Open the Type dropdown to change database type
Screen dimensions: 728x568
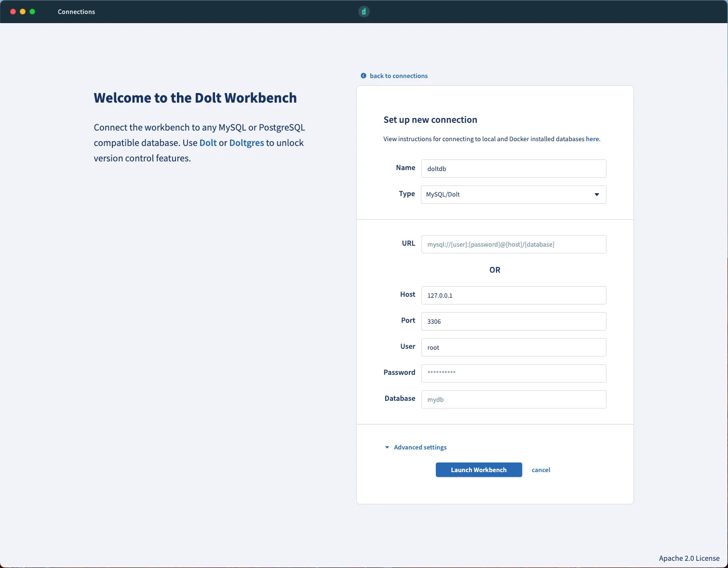513,195
